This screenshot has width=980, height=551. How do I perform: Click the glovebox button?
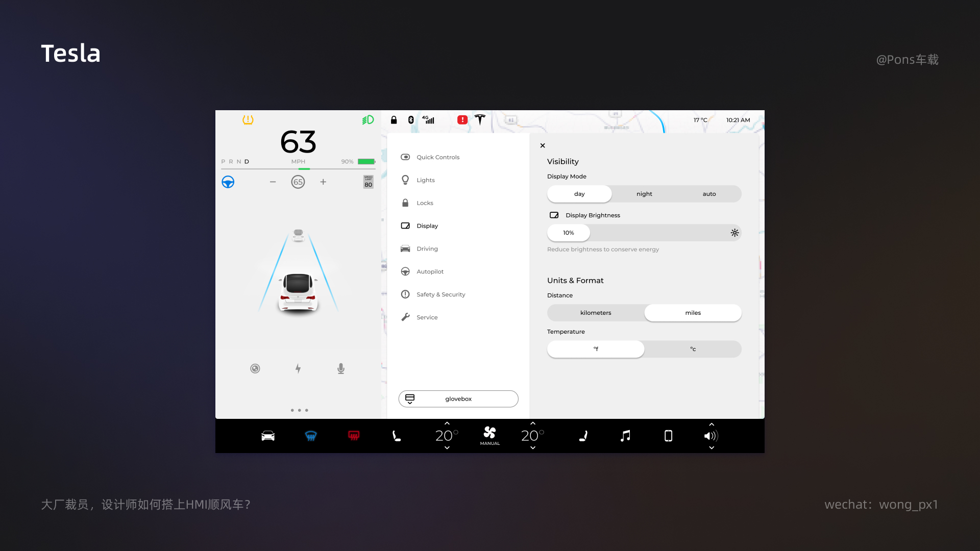[458, 399]
